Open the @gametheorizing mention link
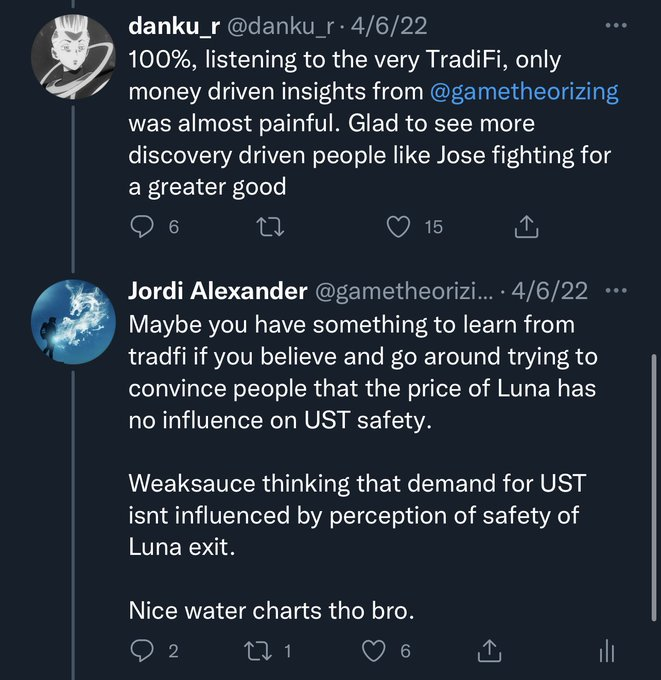 coord(524,93)
